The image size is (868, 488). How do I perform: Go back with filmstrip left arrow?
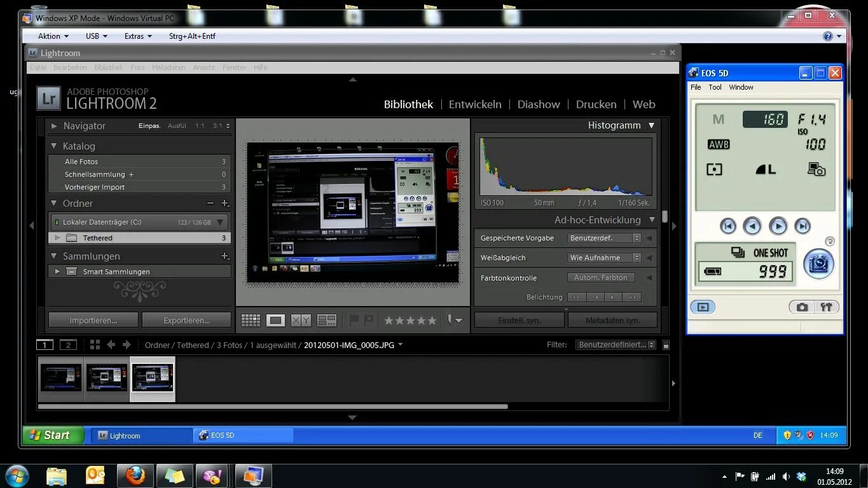tap(111, 345)
